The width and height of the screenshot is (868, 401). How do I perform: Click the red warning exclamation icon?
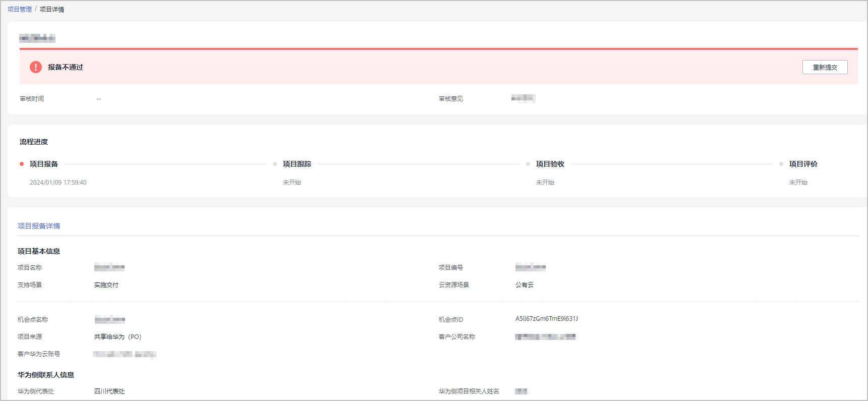pyautogui.click(x=36, y=67)
